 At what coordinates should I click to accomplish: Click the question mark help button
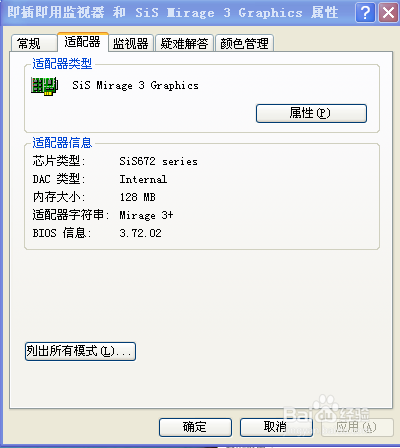[365, 13]
